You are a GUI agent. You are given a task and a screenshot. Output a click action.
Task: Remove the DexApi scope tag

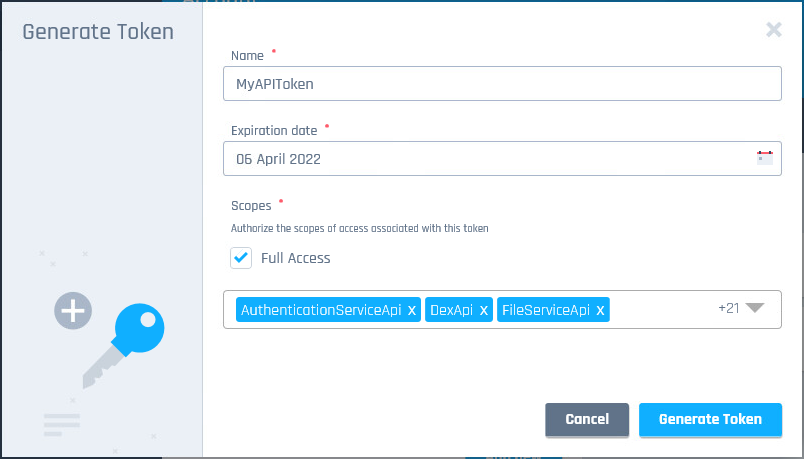[484, 311]
